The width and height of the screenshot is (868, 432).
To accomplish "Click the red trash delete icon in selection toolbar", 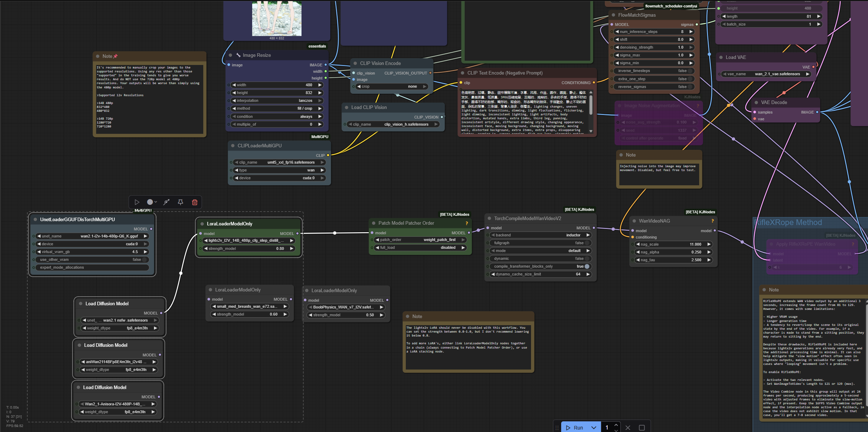I will point(195,202).
